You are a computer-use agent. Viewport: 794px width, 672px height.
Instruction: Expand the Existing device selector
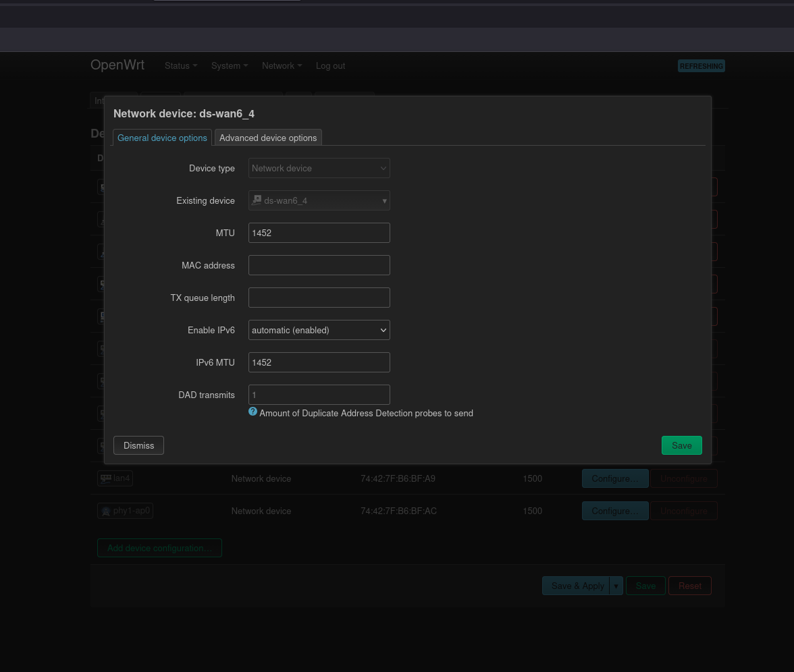point(319,200)
